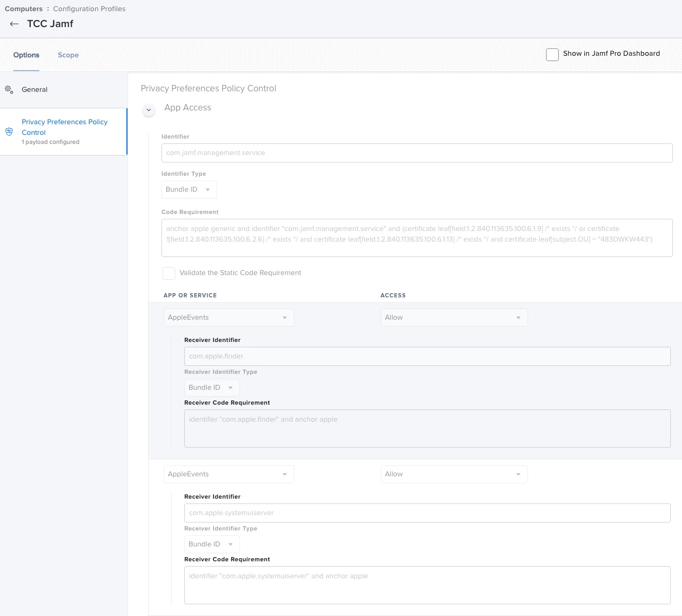Open Receiver Identifier Type dropdown for systemuiserver

[212, 544]
